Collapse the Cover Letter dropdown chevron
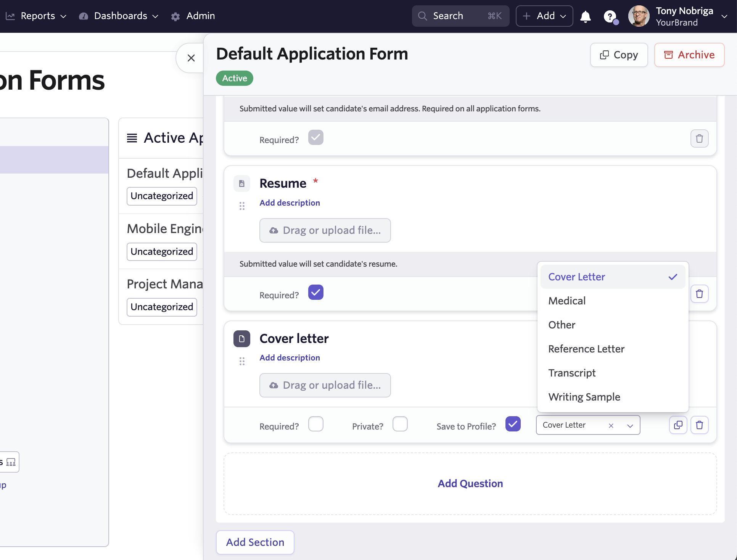 click(x=630, y=425)
